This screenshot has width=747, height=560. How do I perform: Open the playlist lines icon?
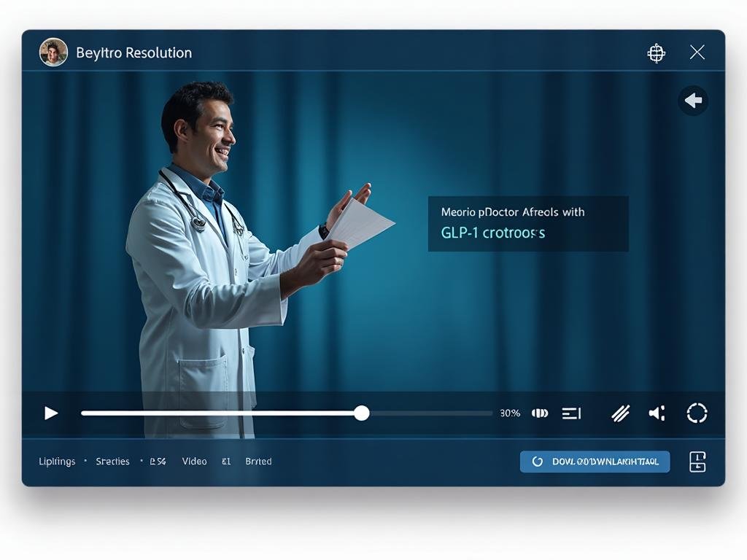[x=571, y=413]
